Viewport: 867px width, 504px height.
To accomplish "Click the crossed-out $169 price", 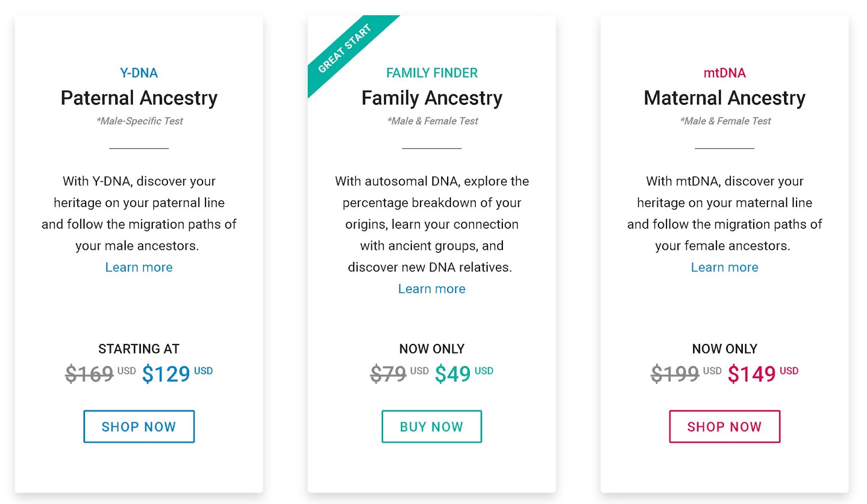I will pyautogui.click(x=89, y=374).
